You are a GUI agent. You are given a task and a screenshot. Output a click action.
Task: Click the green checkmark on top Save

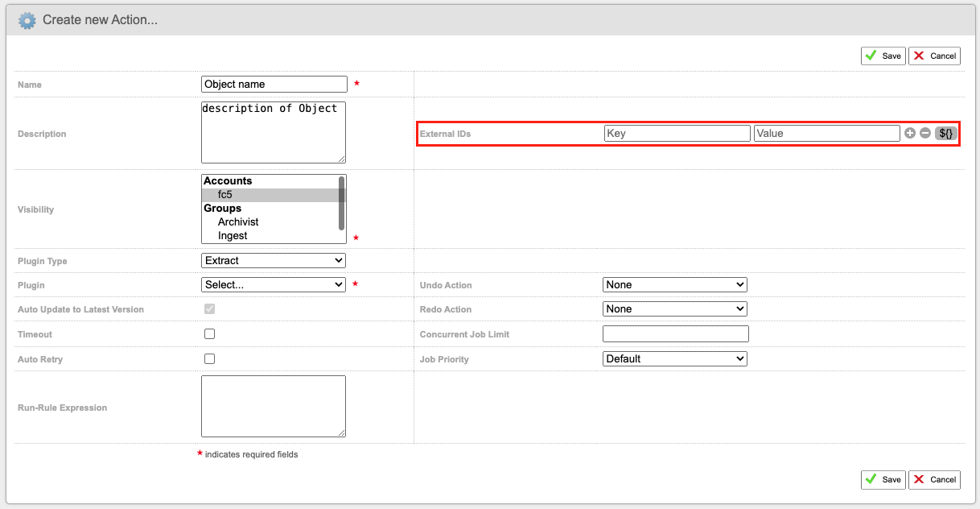871,56
